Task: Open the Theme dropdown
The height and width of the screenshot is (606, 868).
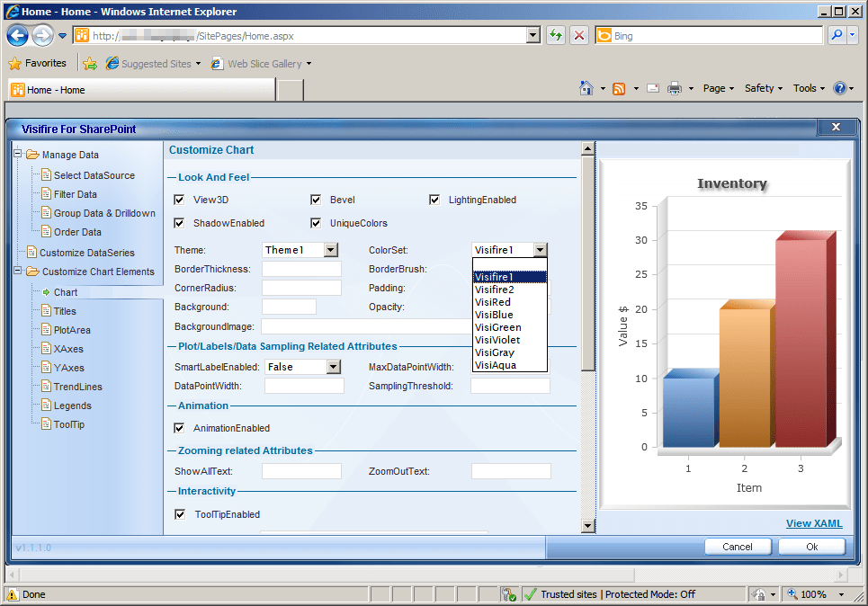Action: tap(329, 249)
